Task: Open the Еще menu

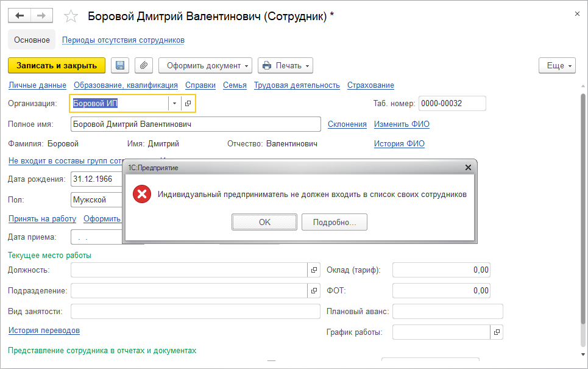Action: tap(557, 65)
